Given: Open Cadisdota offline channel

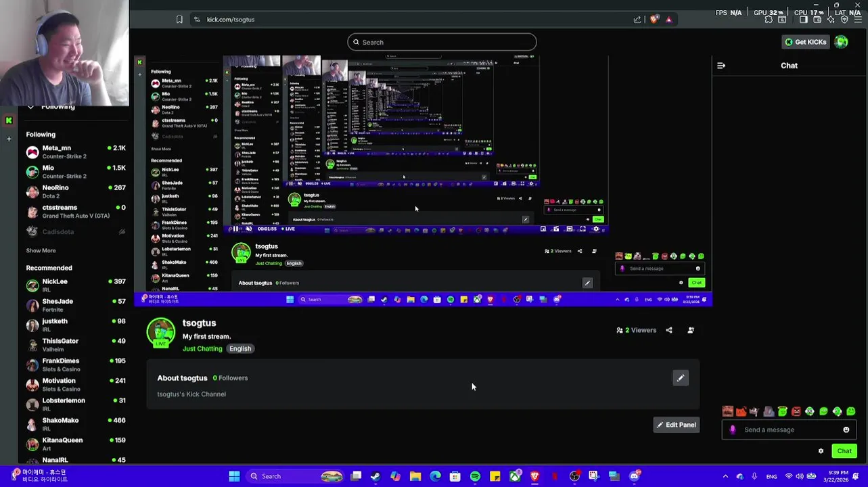Looking at the screenshot, I should 76,231.
